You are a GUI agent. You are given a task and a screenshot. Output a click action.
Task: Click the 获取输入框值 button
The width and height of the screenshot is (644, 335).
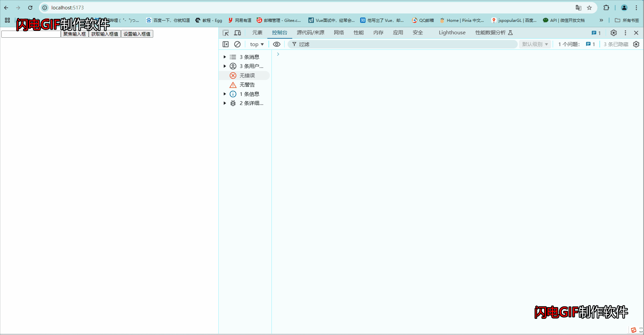pos(104,34)
